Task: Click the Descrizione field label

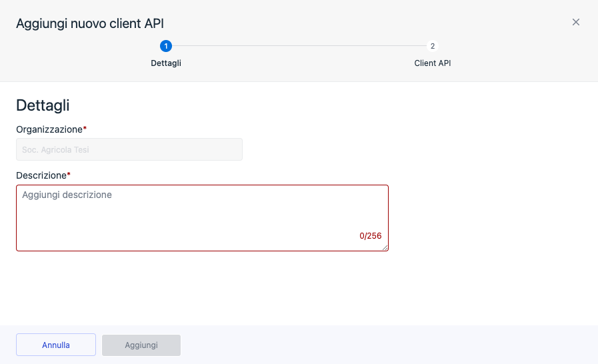Action: (x=41, y=175)
